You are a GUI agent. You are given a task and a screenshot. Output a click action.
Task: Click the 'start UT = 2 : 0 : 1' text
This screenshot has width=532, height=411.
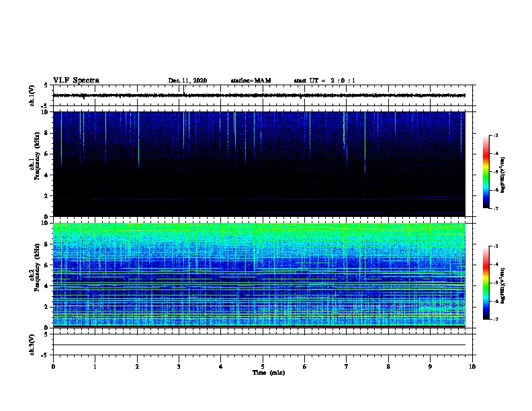coord(324,81)
